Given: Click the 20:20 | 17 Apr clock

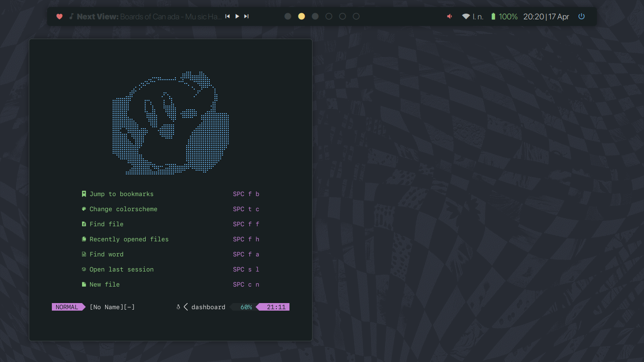Looking at the screenshot, I should (546, 16).
